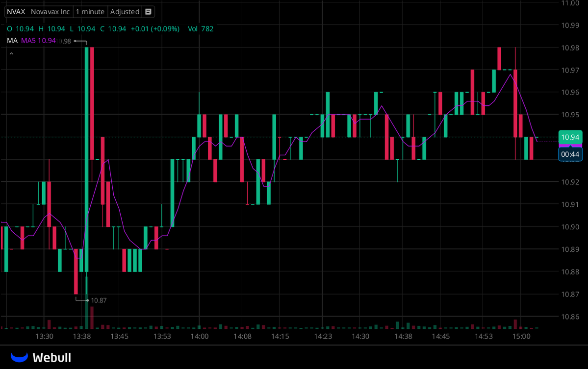Click the 14:00 time axis label
The height and width of the screenshot is (369, 588).
click(x=200, y=336)
